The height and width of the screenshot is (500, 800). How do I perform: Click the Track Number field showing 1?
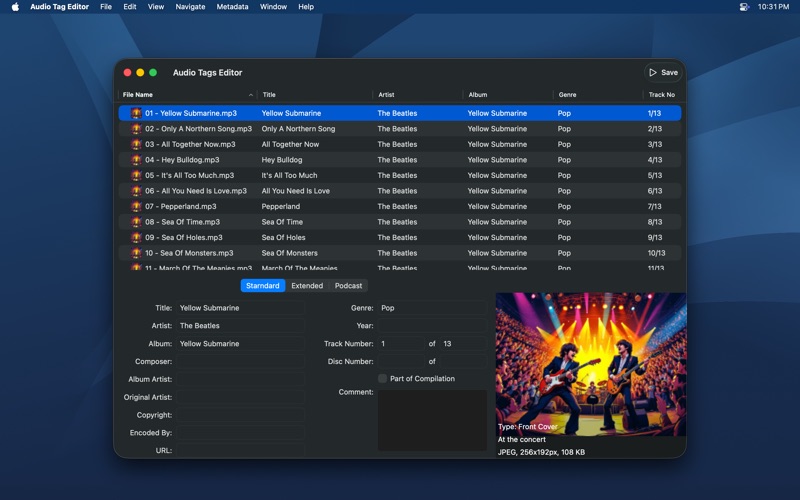(x=401, y=343)
